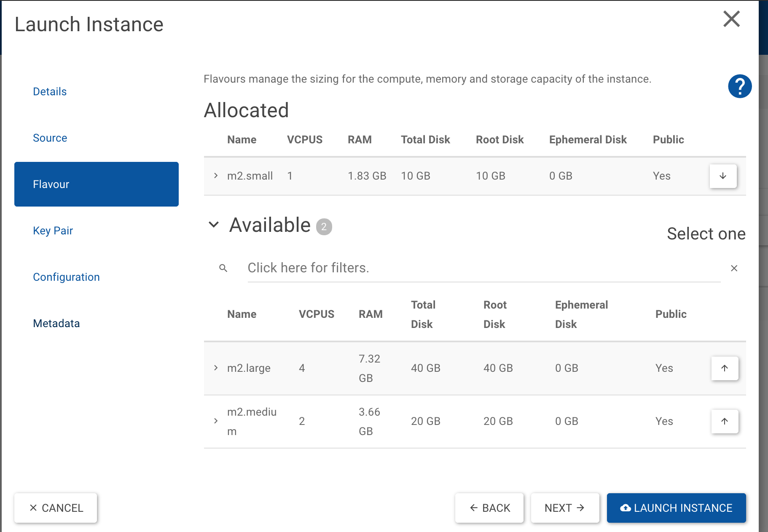
Task: Click the Launch Instance button
Action: point(676,508)
